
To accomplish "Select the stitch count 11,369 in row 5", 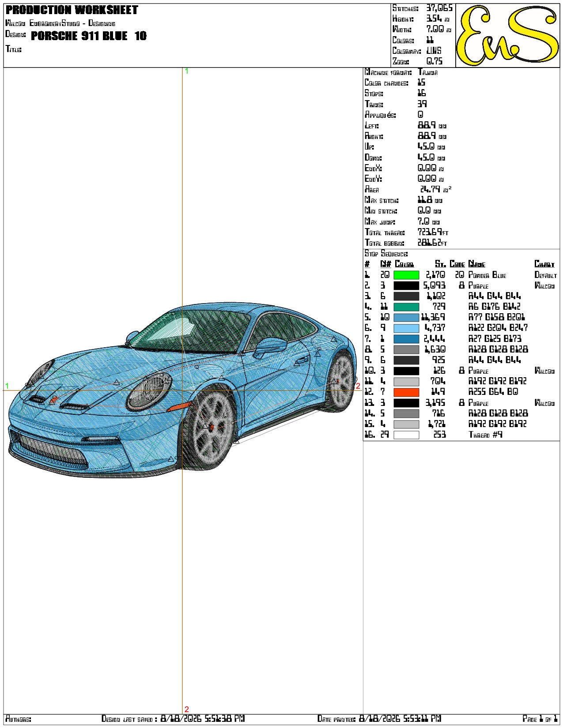I will (x=433, y=317).
